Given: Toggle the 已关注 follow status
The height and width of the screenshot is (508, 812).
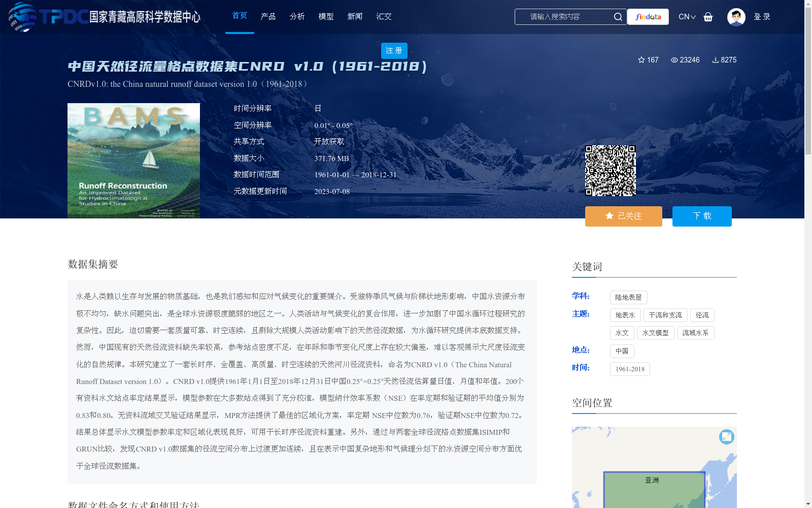Looking at the screenshot, I should [x=623, y=216].
